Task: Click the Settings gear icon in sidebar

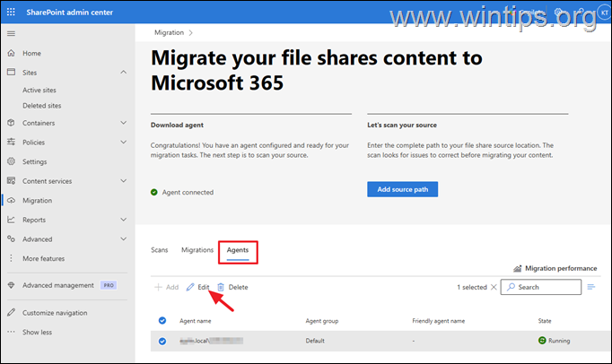Action: pos(12,161)
